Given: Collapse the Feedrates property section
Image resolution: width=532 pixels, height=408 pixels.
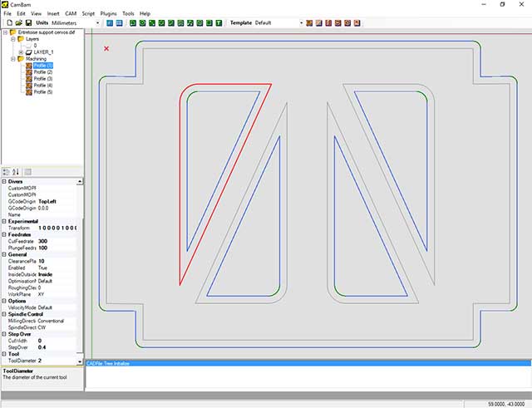Looking at the screenshot, I should (4, 233).
